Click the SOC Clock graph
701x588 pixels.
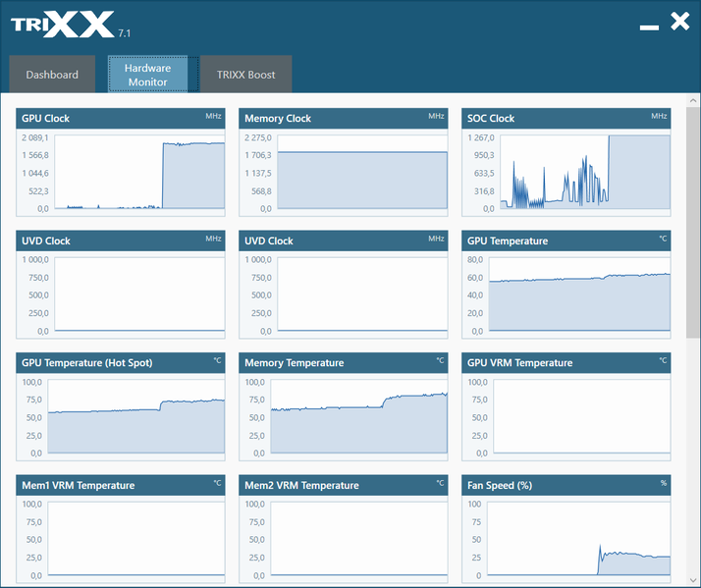585,172
